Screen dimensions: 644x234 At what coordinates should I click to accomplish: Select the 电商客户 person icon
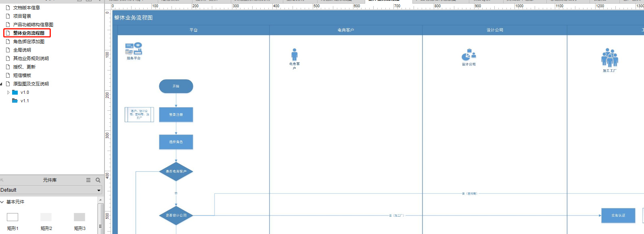click(295, 55)
